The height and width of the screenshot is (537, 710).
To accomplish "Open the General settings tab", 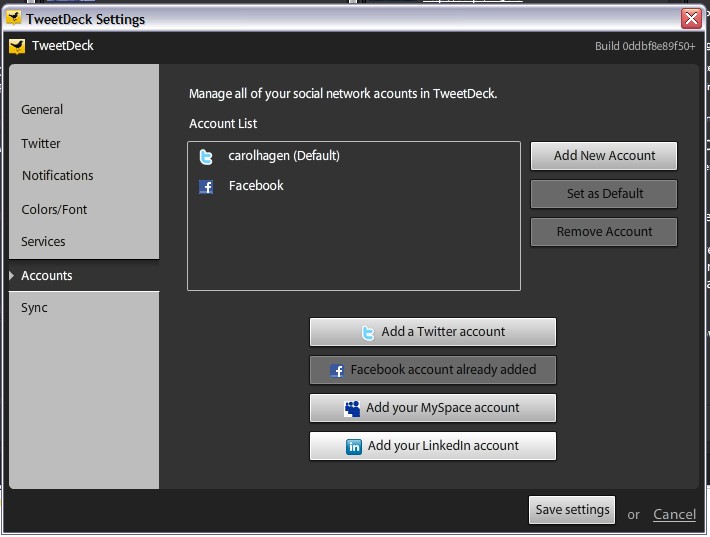I will coord(42,110).
